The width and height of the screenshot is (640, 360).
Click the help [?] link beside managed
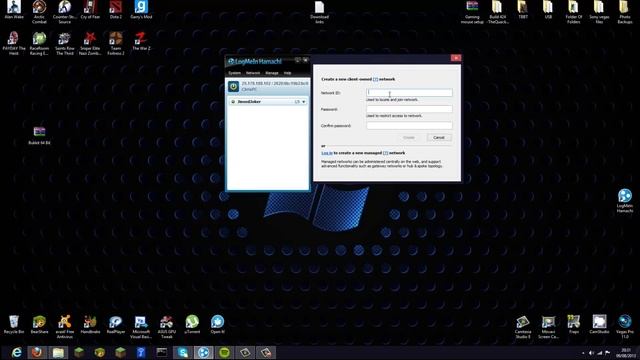(x=385, y=153)
